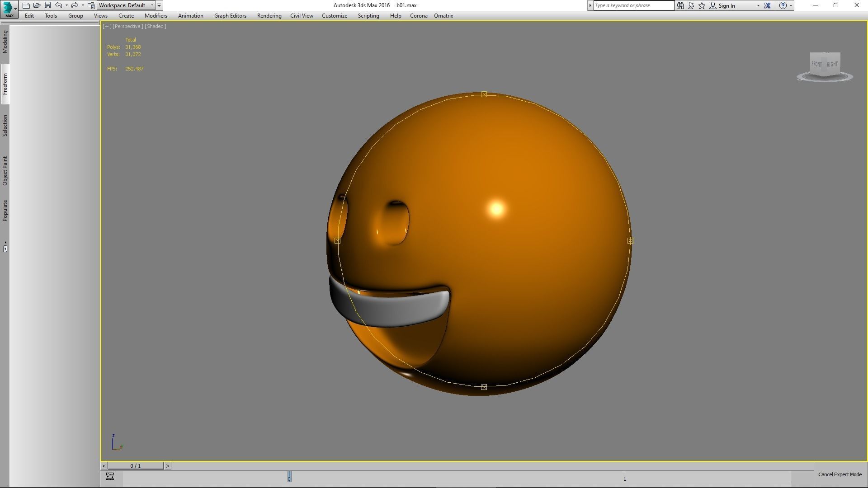
Task: Switch to the Selection ribbon tab
Action: (5, 126)
